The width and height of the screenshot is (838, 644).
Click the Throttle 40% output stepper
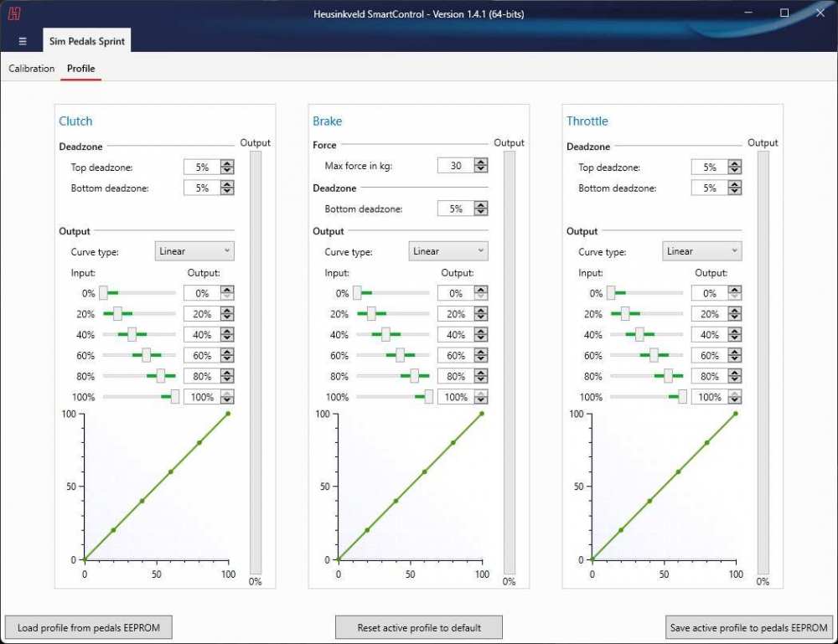click(735, 334)
